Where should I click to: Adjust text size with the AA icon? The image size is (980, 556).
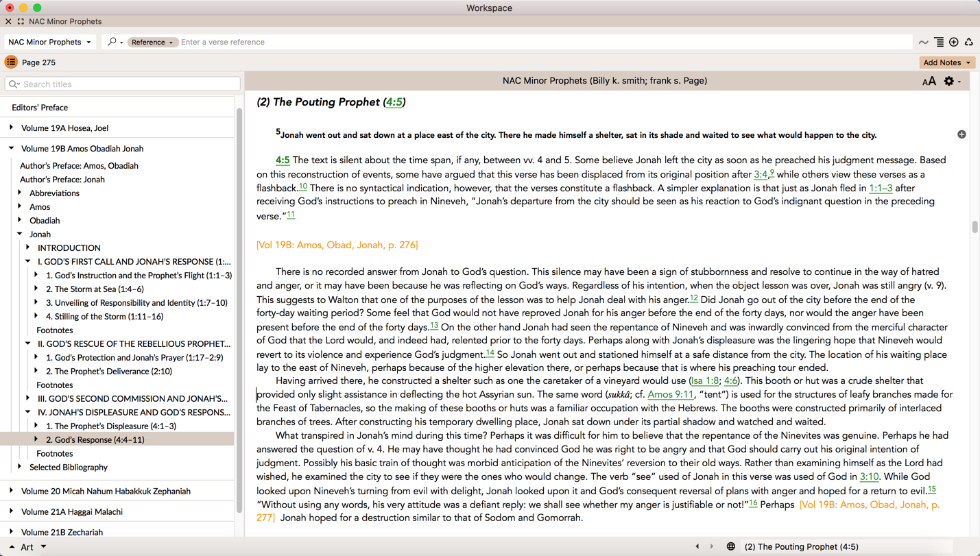point(929,82)
